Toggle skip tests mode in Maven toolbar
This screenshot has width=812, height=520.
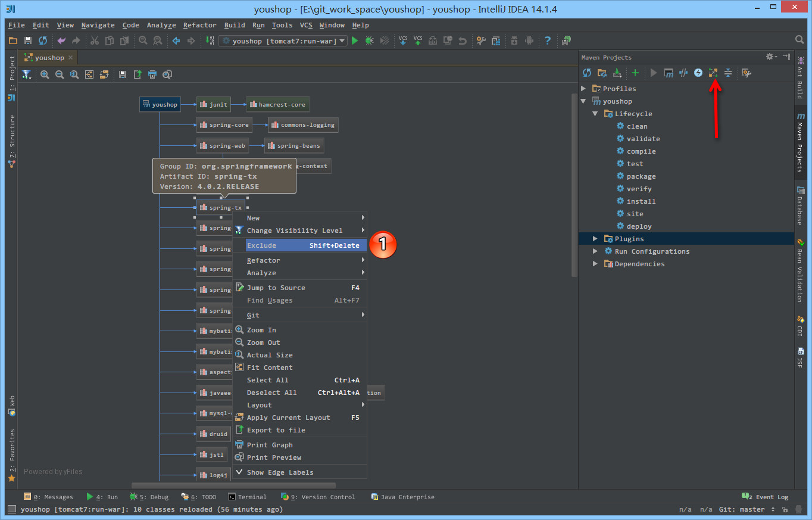pyautogui.click(x=698, y=73)
